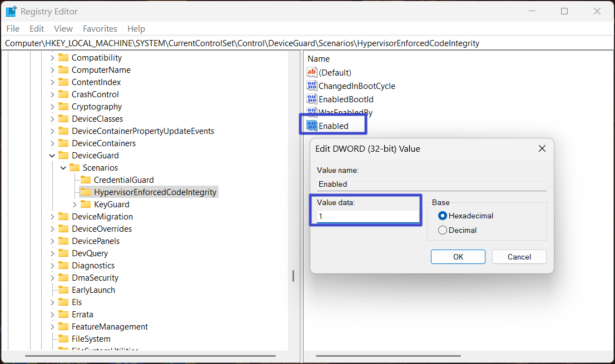Click the Registry Editor app icon in title bar
Viewport: 615px width, 364px height.
coord(11,11)
